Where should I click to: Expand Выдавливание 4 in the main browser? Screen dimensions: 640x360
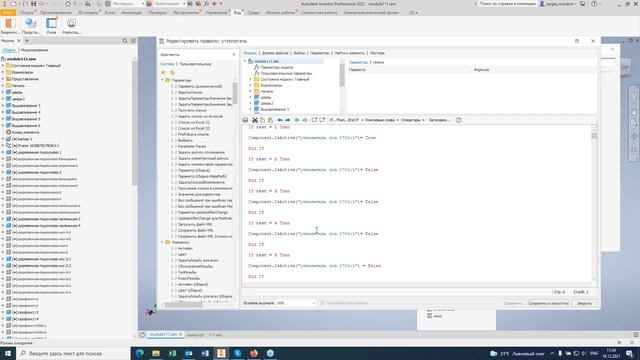point(3,112)
